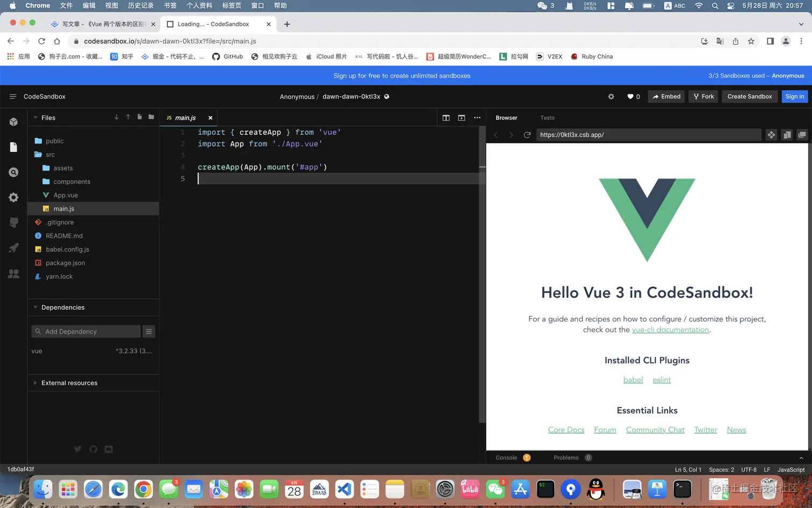812x508 pixels.
Task: Open Chrome tab list dropdown arrow
Action: [801, 24]
